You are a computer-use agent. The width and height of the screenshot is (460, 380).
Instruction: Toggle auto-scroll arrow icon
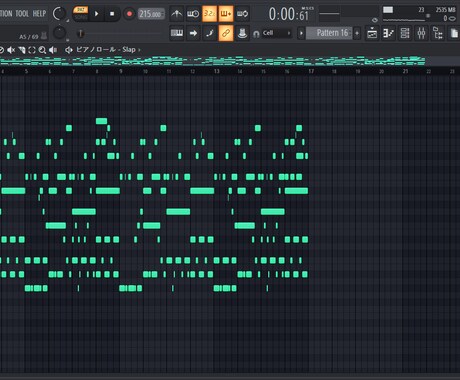point(193,33)
